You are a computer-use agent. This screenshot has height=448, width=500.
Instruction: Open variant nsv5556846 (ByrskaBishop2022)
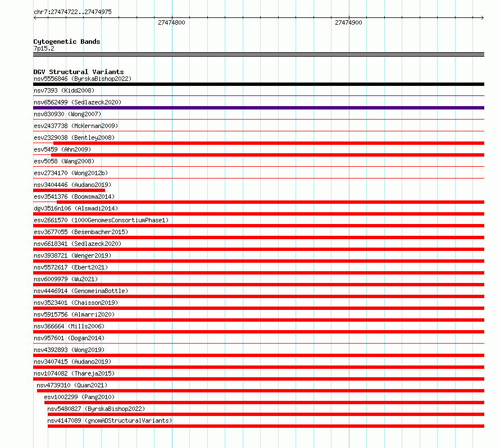(83, 79)
